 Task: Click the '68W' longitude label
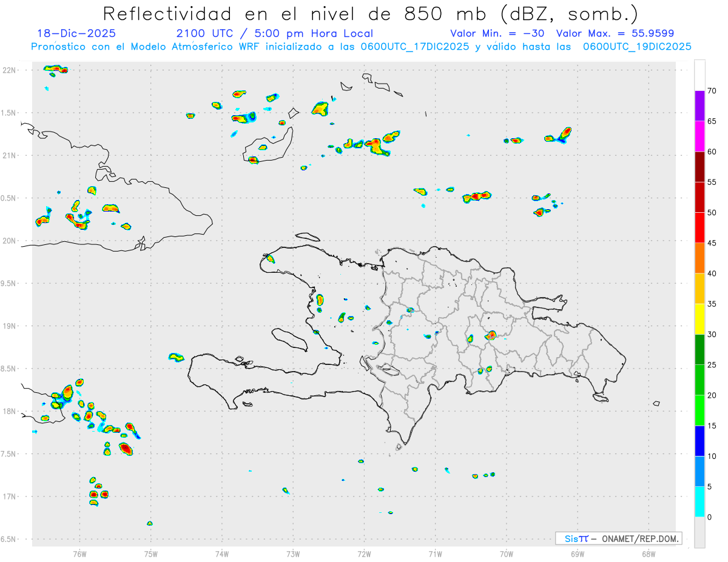[649, 554]
